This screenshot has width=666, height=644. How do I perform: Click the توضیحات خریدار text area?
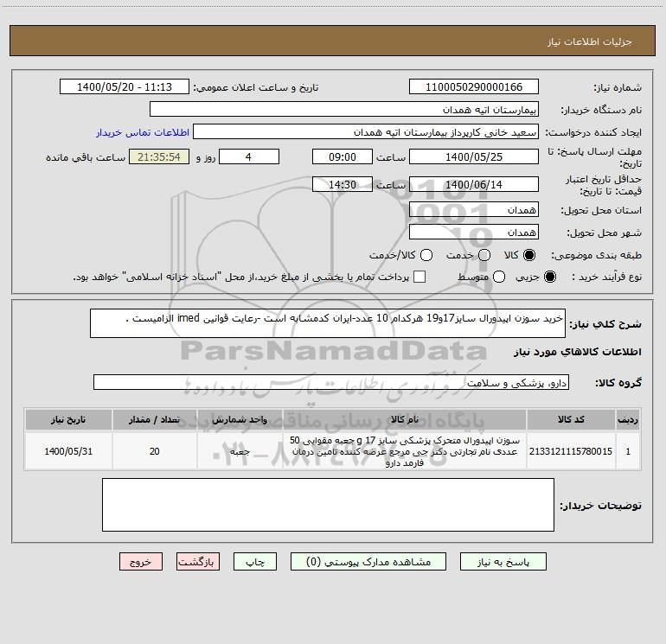coord(328,505)
